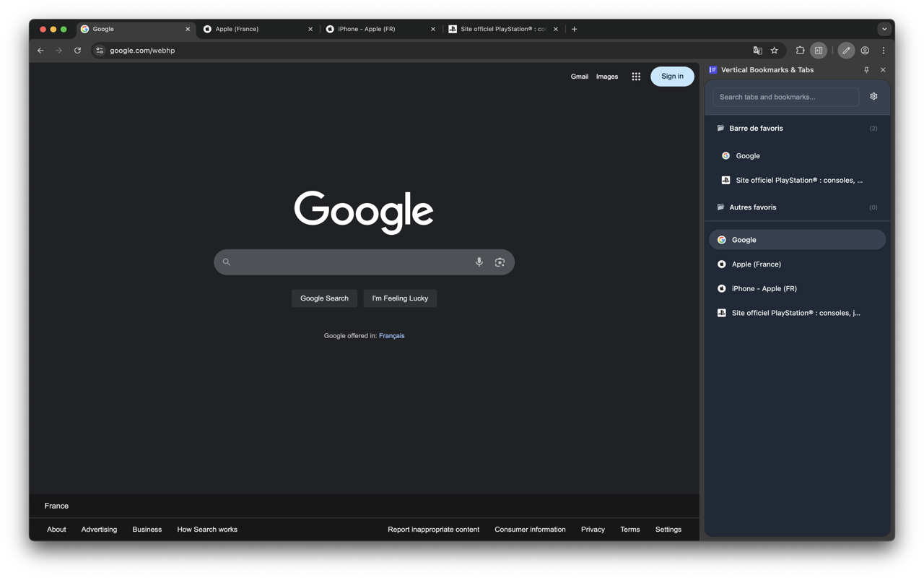The height and width of the screenshot is (578, 924).
Task: Open How Search works link
Action: click(x=207, y=530)
